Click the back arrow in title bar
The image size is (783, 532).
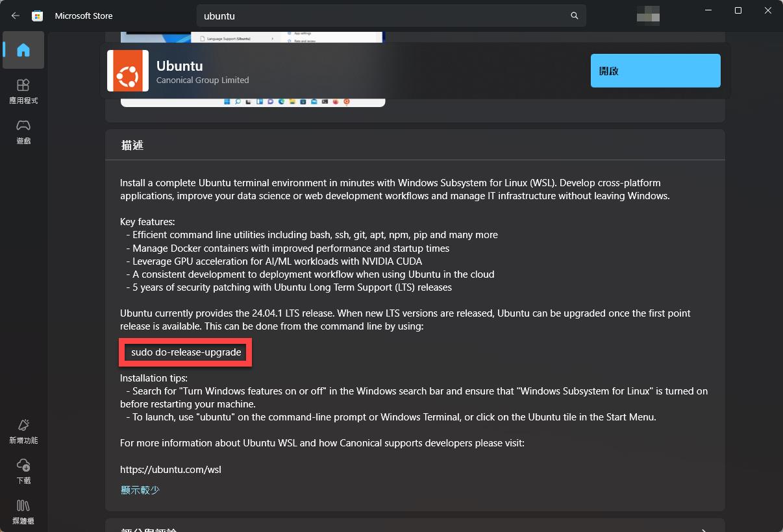coord(16,16)
